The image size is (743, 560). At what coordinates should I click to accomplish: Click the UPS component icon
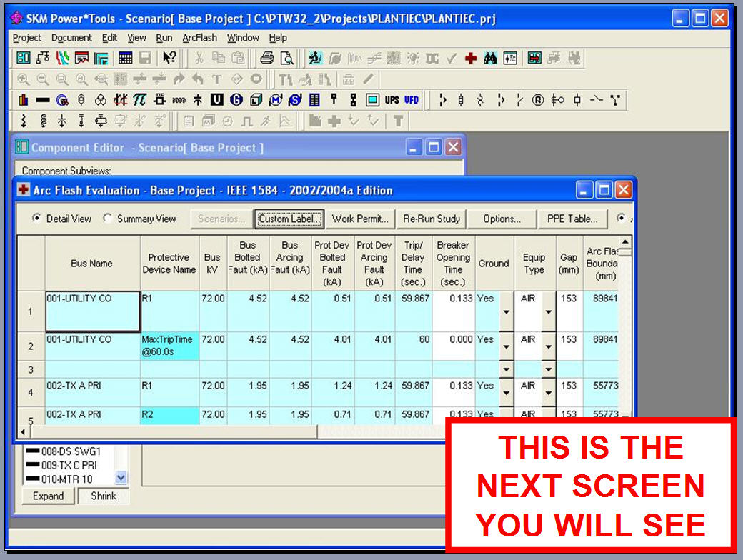pyautogui.click(x=392, y=100)
